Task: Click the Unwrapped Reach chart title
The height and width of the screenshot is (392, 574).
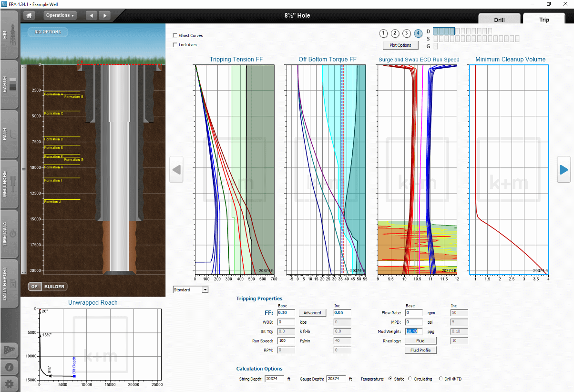Action: (93, 302)
